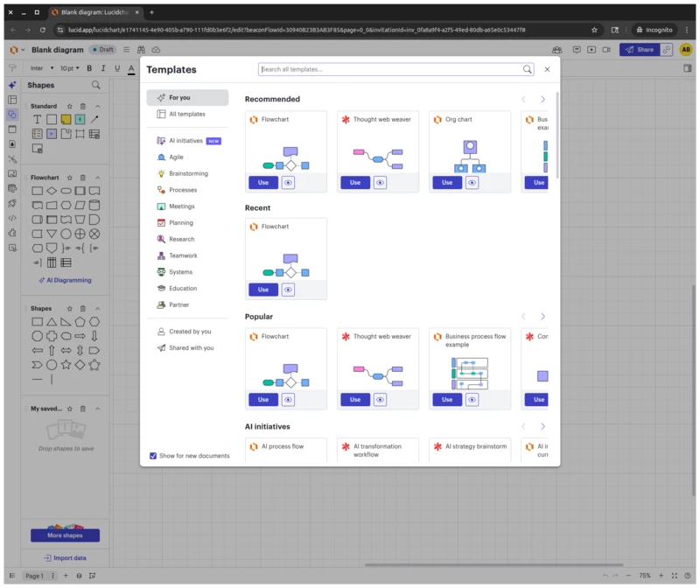This screenshot has width=700, height=588.
Task: Preview the Popular Thought web weaver via eye icon
Action: (x=380, y=400)
